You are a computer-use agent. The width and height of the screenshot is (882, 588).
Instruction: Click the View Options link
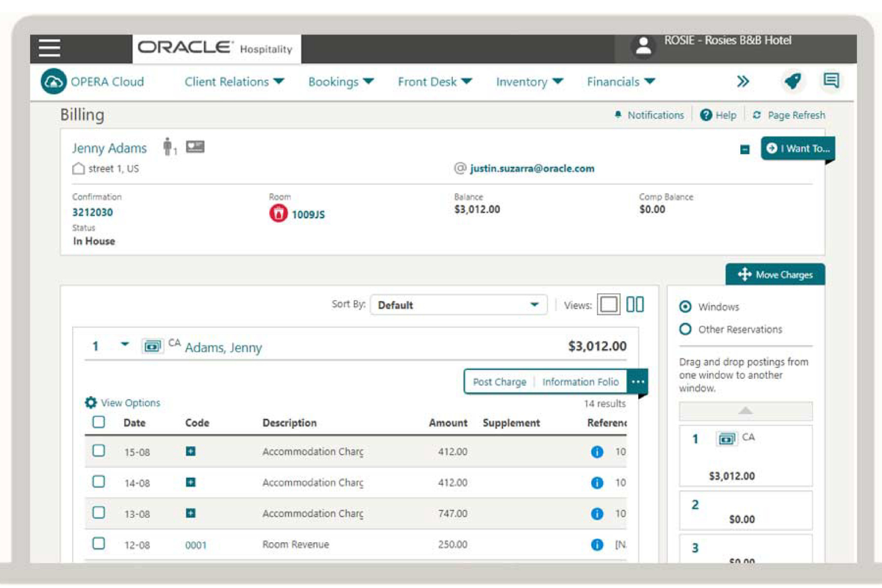click(x=131, y=403)
